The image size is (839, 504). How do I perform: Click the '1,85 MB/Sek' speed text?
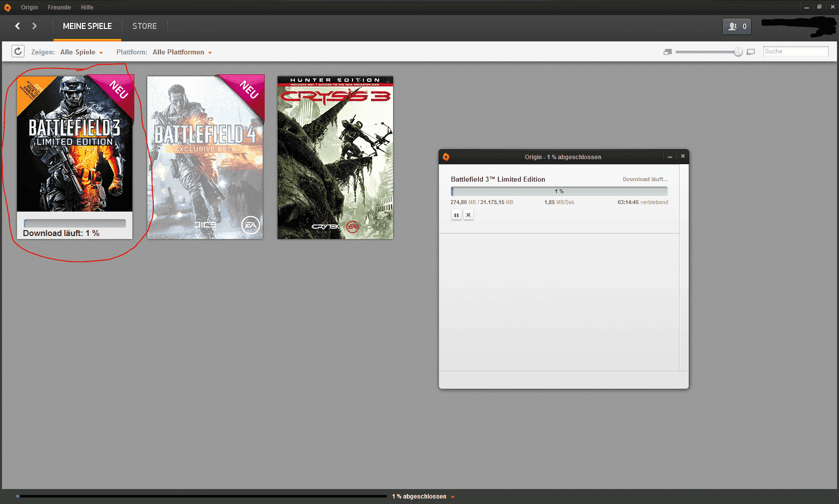(x=559, y=202)
